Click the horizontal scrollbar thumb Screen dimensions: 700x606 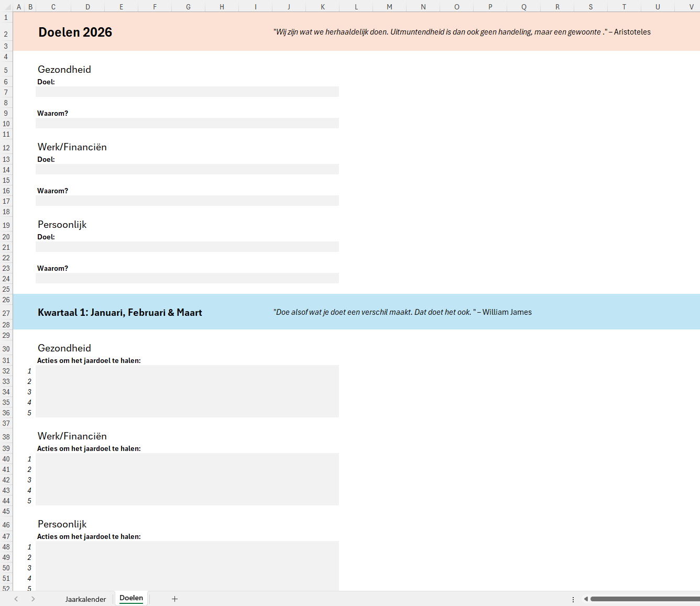coord(644,598)
